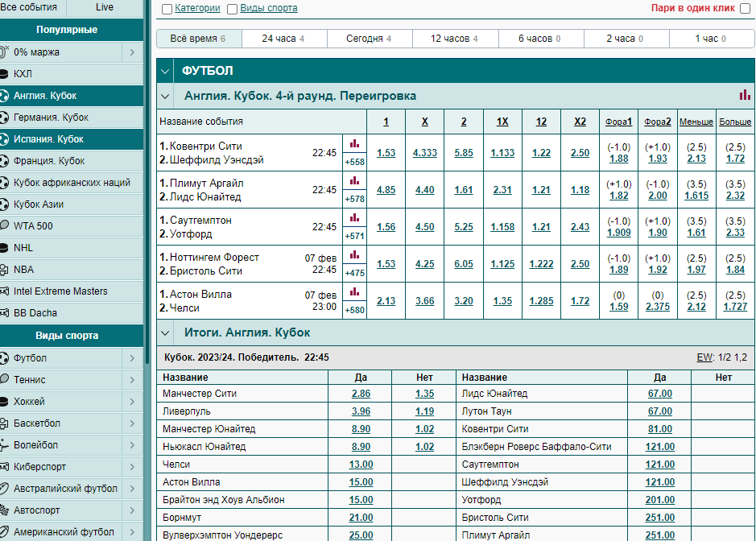Open Испания. Кубок in popular list

coord(72,138)
